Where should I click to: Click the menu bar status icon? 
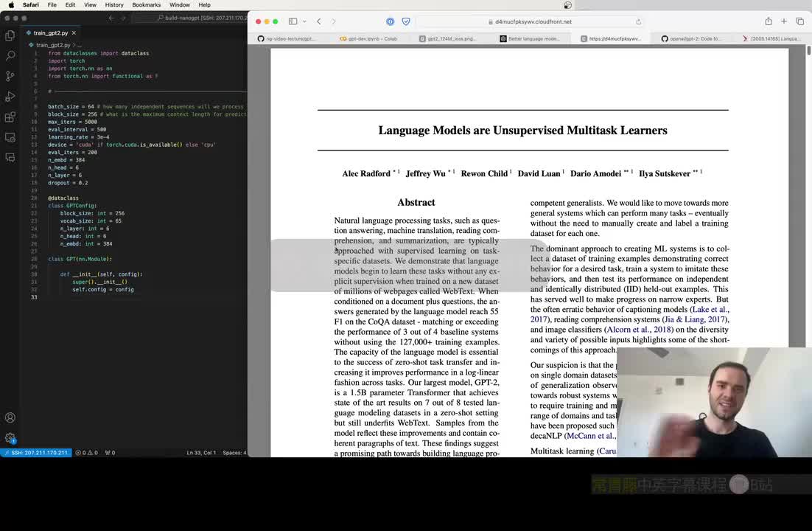[x=567, y=5]
